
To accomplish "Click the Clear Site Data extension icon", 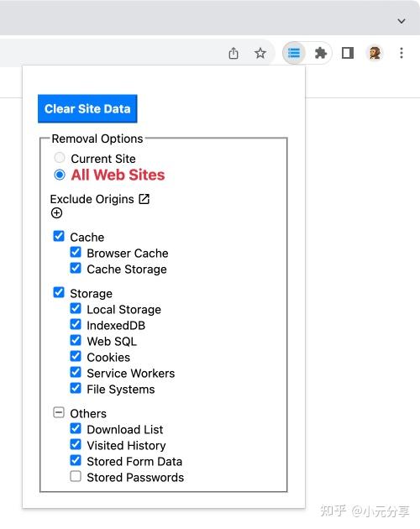I will tap(294, 53).
